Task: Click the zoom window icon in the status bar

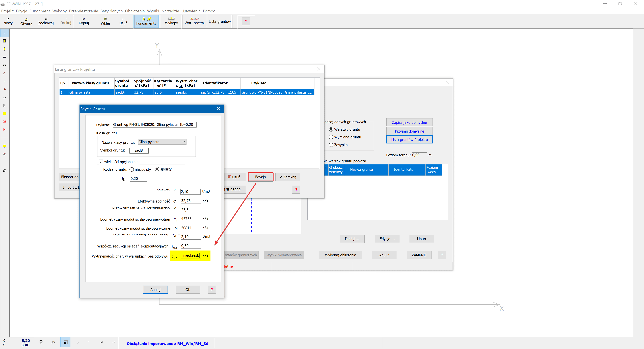Action: coord(41,342)
